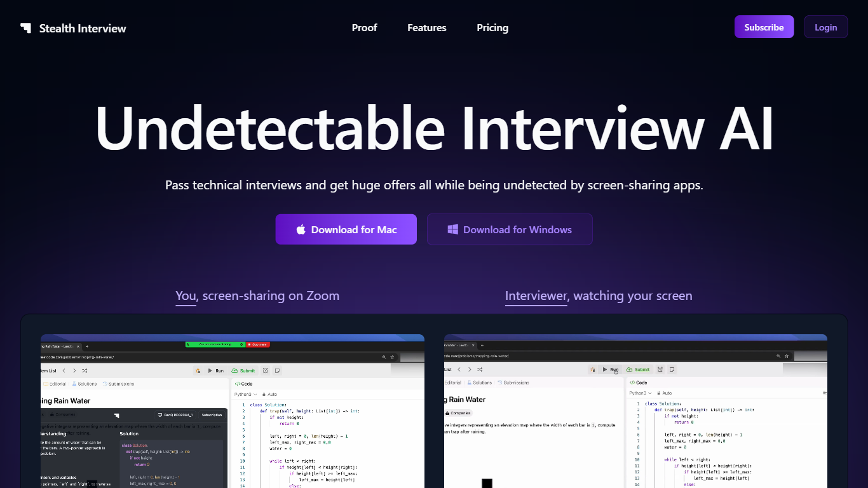Open the Python3 dropdown in Zoom-sharing preview
The width and height of the screenshot is (868, 488).
[x=245, y=394]
